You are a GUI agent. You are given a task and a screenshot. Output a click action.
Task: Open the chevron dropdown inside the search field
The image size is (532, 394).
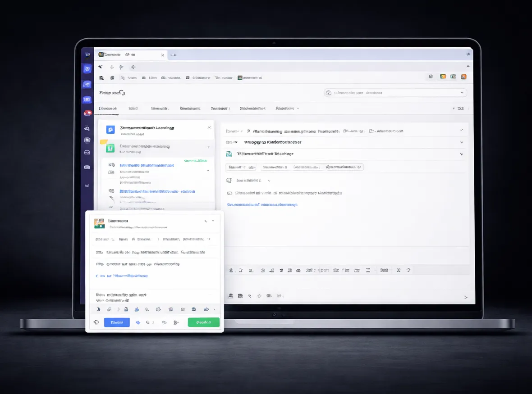click(462, 92)
